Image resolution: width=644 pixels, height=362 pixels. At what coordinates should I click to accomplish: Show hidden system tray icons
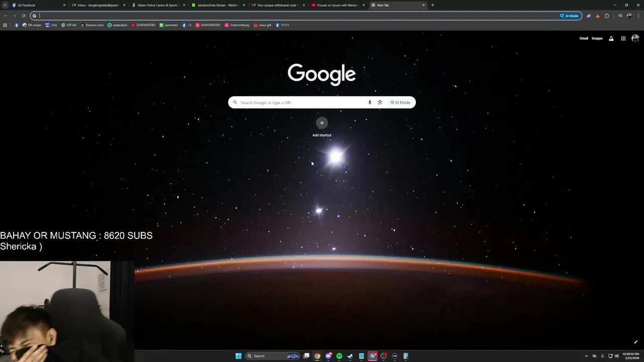tap(586, 356)
